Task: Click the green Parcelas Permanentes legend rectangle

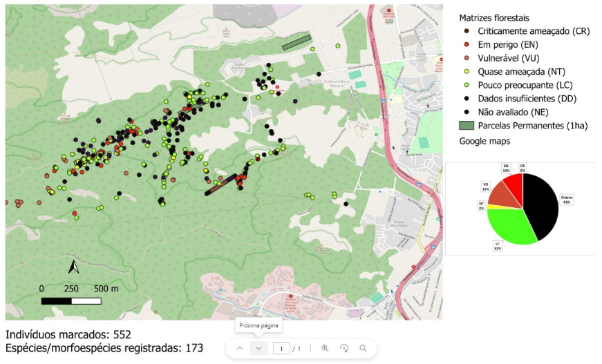Action: point(467,126)
